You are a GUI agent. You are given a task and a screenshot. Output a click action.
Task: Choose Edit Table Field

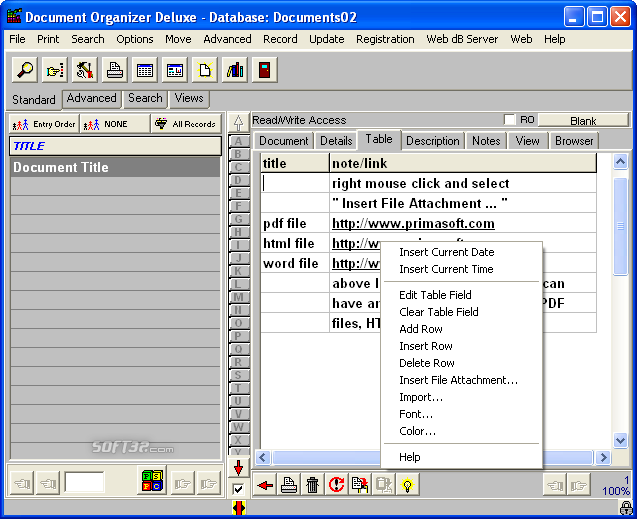coord(435,295)
